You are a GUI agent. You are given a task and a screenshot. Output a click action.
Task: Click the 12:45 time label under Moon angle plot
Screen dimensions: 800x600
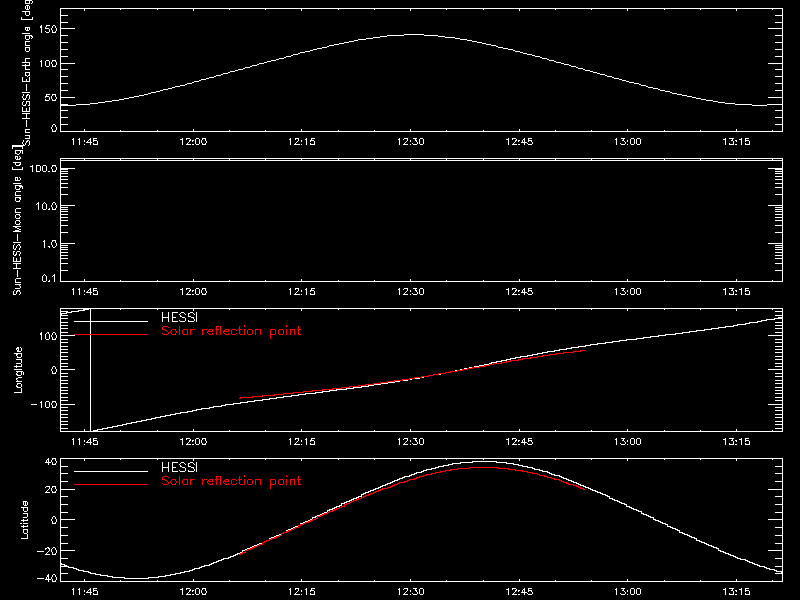[519, 292]
